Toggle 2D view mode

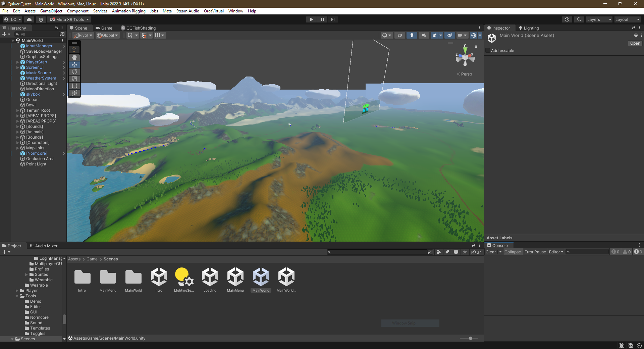click(399, 35)
